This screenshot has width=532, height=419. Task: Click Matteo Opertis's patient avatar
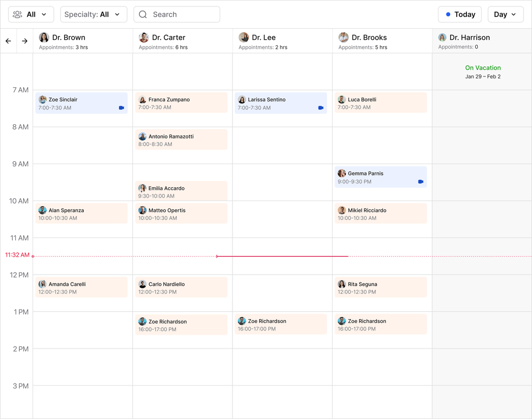tap(142, 210)
